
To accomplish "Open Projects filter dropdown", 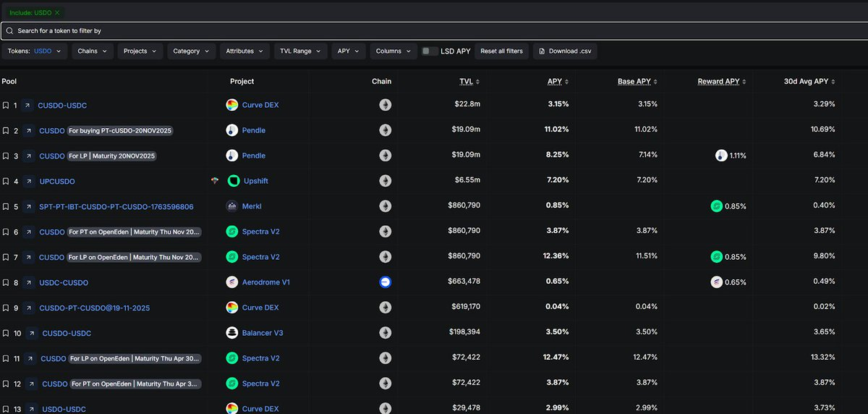I will pyautogui.click(x=140, y=51).
